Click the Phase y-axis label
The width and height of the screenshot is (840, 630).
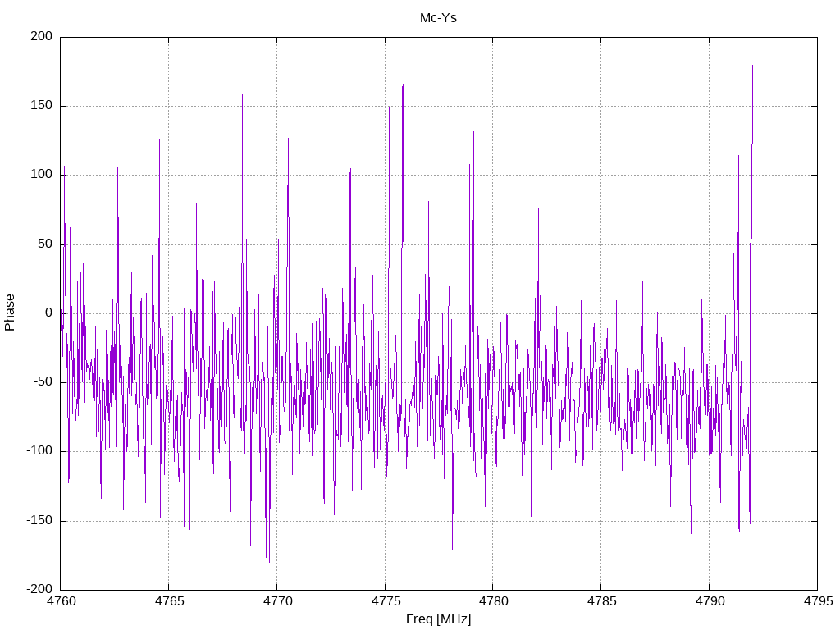point(10,313)
